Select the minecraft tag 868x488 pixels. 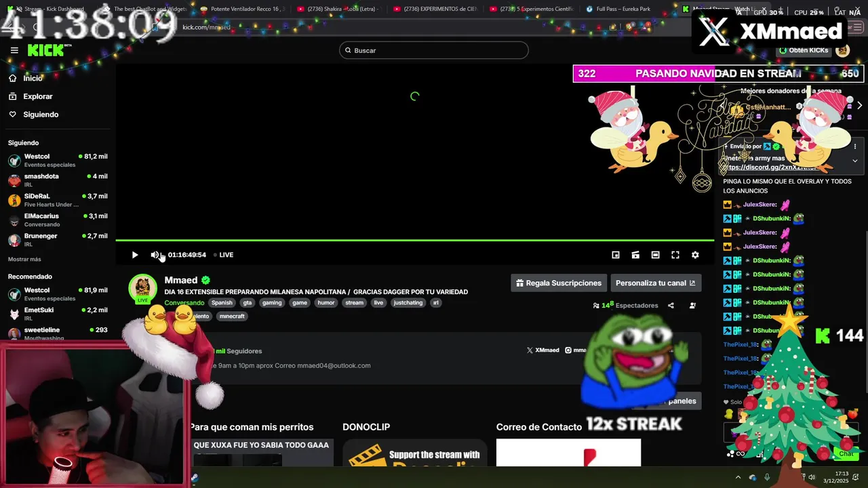[232, 317]
